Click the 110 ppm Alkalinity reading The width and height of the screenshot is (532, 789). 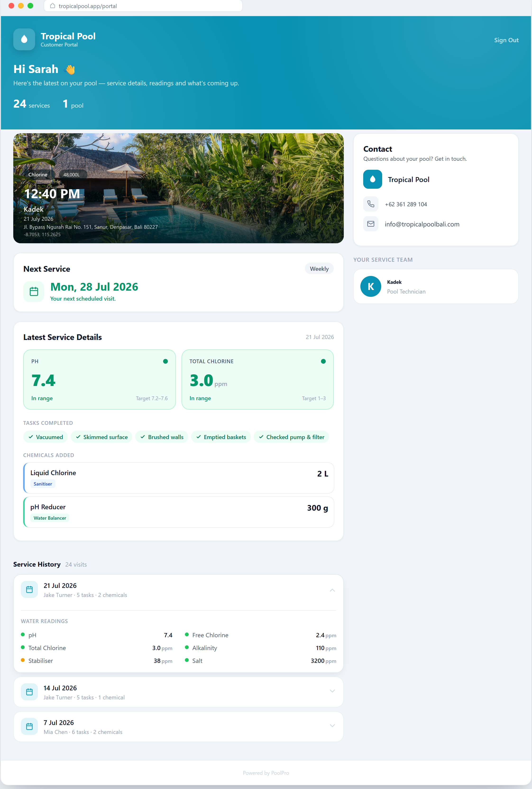(x=326, y=648)
